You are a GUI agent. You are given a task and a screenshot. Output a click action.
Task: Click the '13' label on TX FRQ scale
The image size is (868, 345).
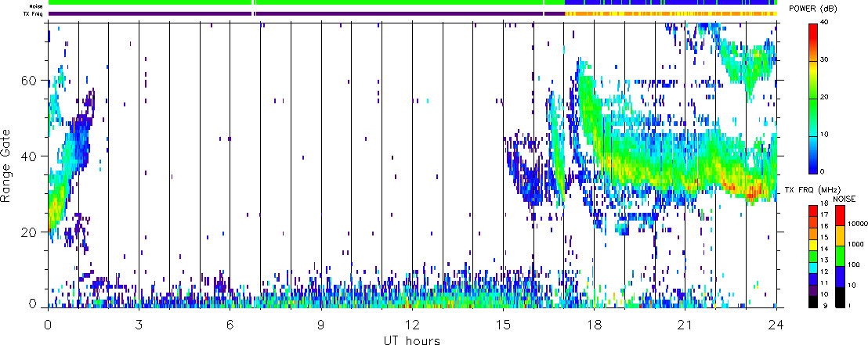[x=825, y=261]
